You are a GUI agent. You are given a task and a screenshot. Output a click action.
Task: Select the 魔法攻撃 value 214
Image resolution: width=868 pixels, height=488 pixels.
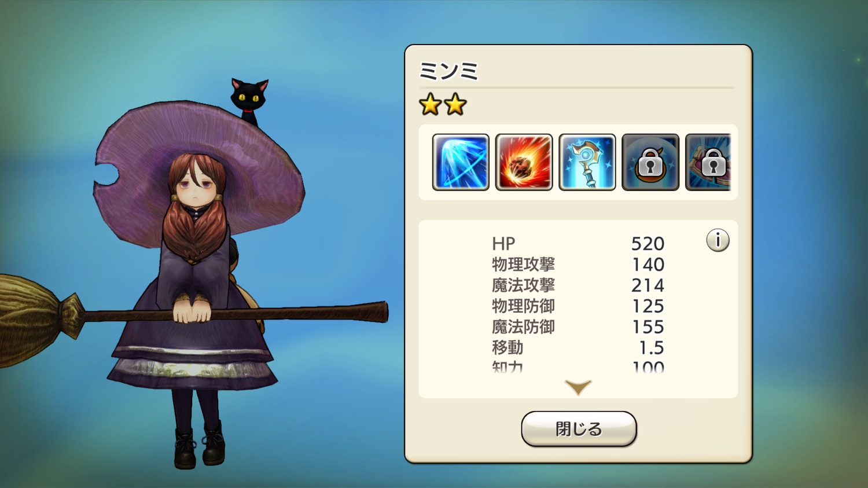(648, 285)
